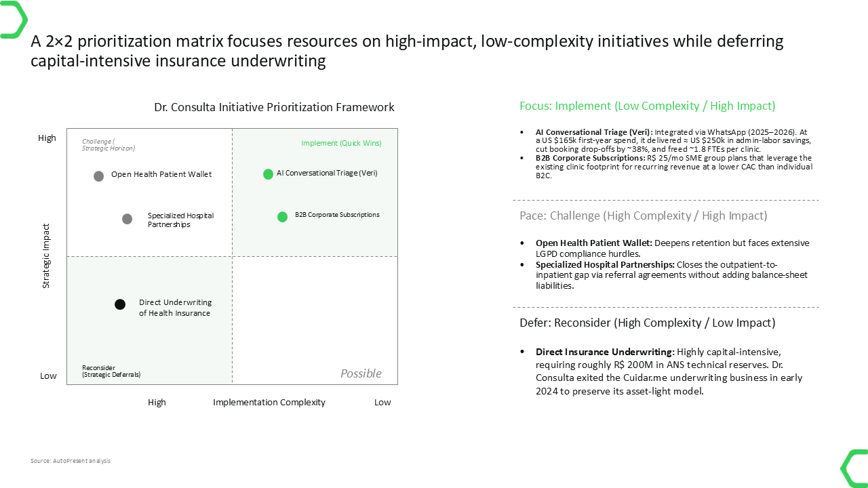This screenshot has height=488, width=868.
Task: Click the Implementation Complexity axis label
Action: (x=269, y=402)
